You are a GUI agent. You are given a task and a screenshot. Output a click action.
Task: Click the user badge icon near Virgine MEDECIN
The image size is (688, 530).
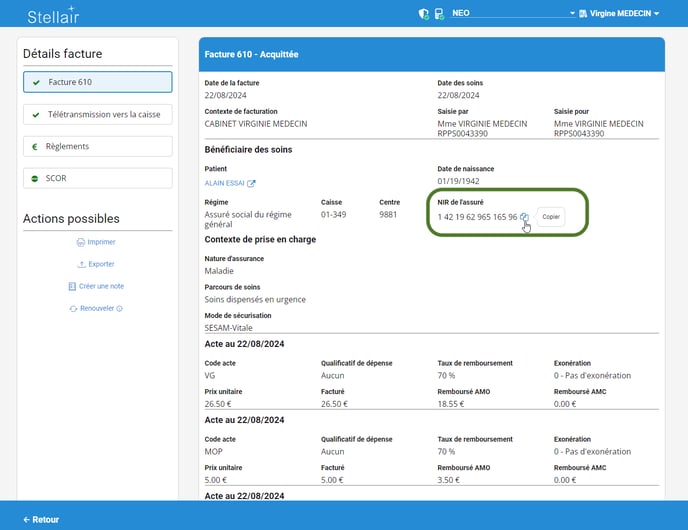point(583,14)
